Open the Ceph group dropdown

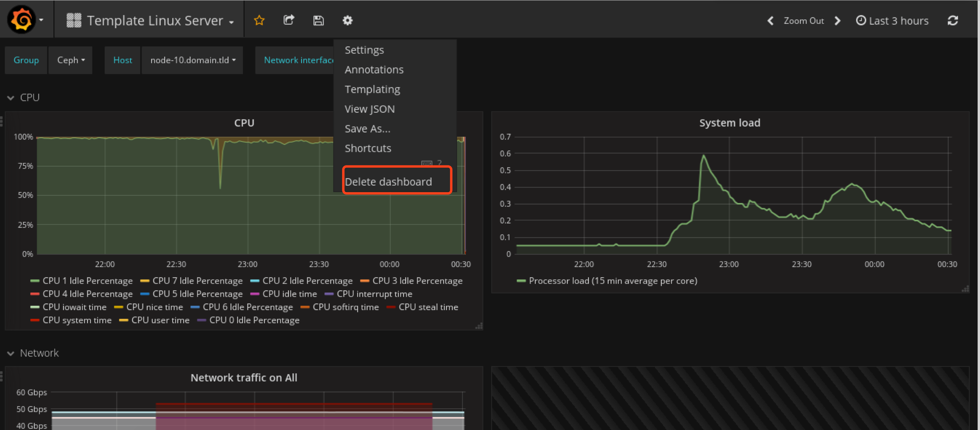click(x=71, y=60)
